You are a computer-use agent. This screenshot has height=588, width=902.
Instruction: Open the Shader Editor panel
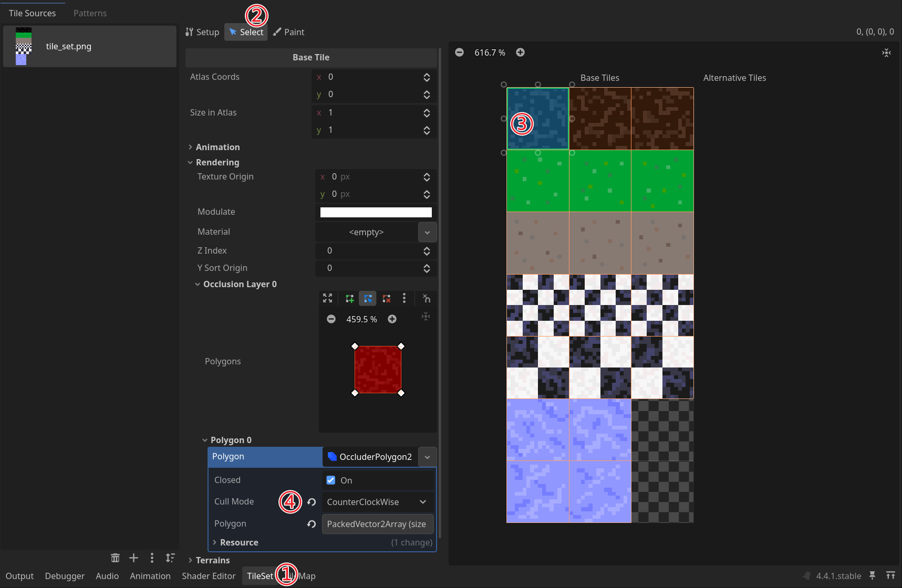pos(209,576)
